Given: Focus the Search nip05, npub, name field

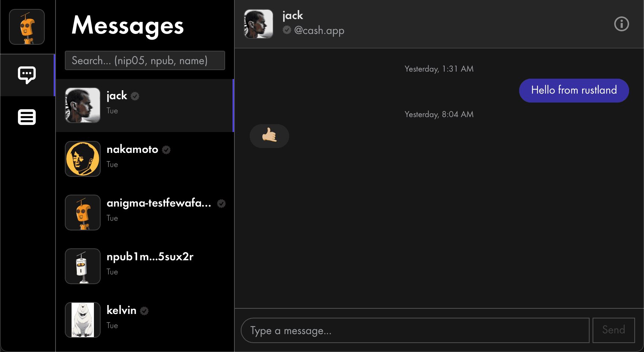Looking at the screenshot, I should coord(145,60).
